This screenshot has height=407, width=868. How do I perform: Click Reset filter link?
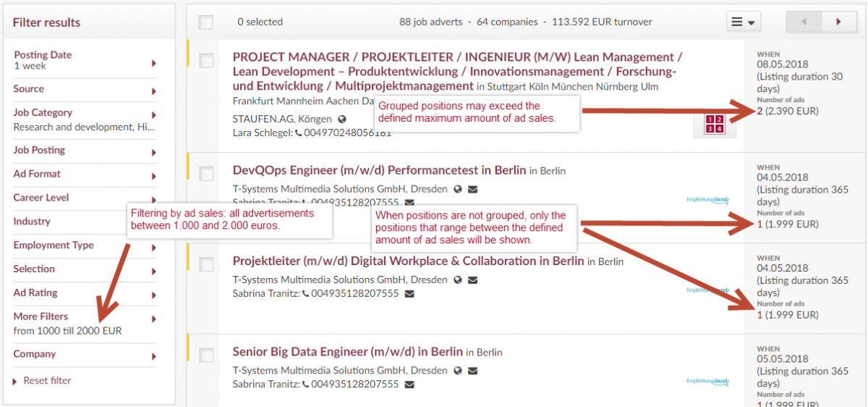(x=47, y=380)
